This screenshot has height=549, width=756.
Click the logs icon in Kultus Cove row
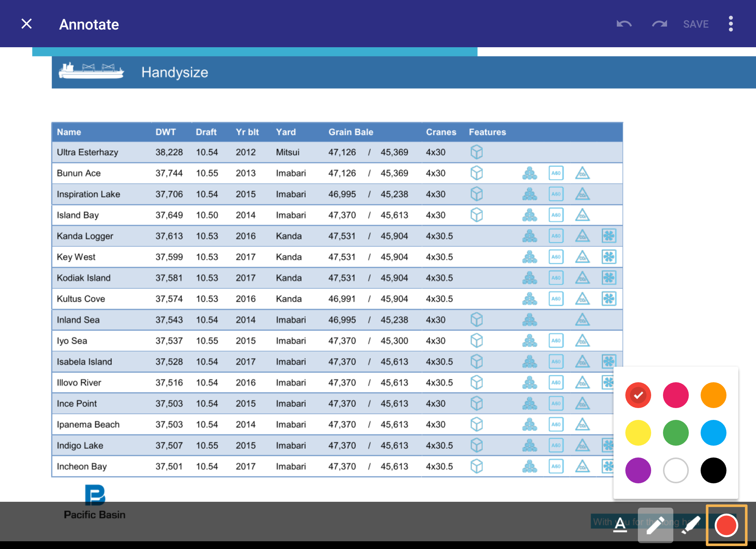(530, 299)
